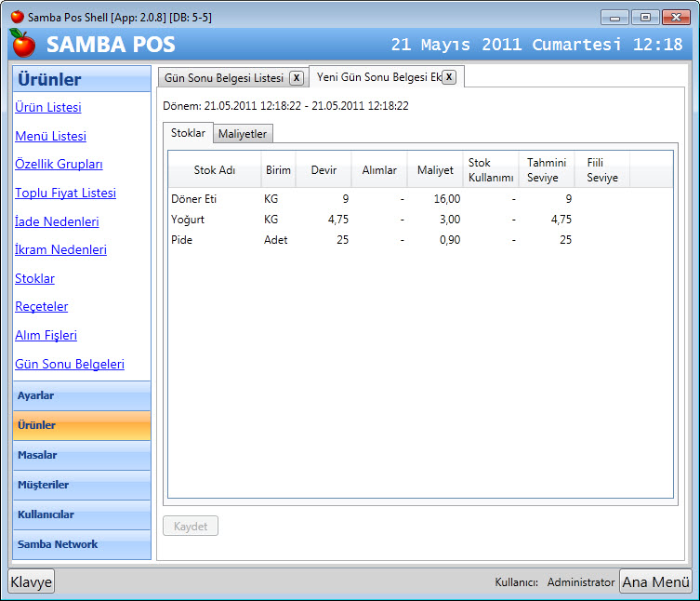Screen dimensions: 700x601
Task: Open Özellik Grupları in the sidebar
Action: [x=59, y=165]
